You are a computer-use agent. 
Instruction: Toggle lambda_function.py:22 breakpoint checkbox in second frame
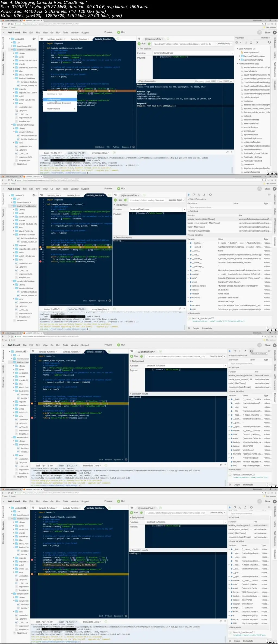(x=189, y=319)
